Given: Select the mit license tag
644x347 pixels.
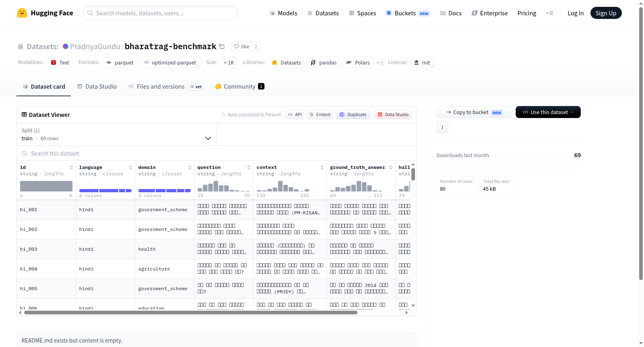Looking at the screenshot, I should click(422, 62).
